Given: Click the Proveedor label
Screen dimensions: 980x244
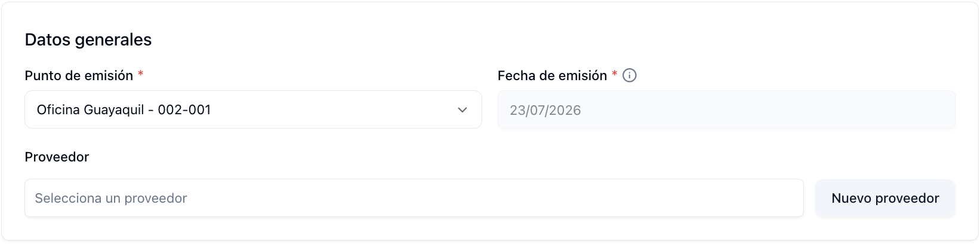Looking at the screenshot, I should coord(57,157).
